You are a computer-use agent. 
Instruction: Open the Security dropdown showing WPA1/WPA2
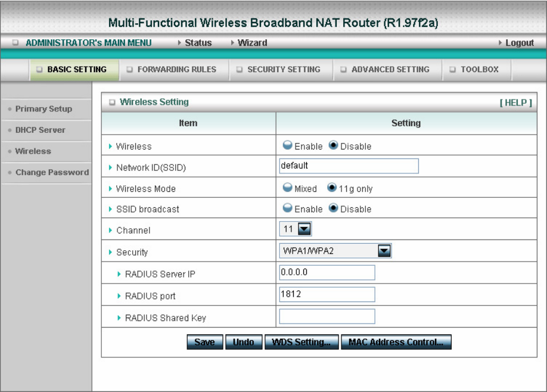335,251
